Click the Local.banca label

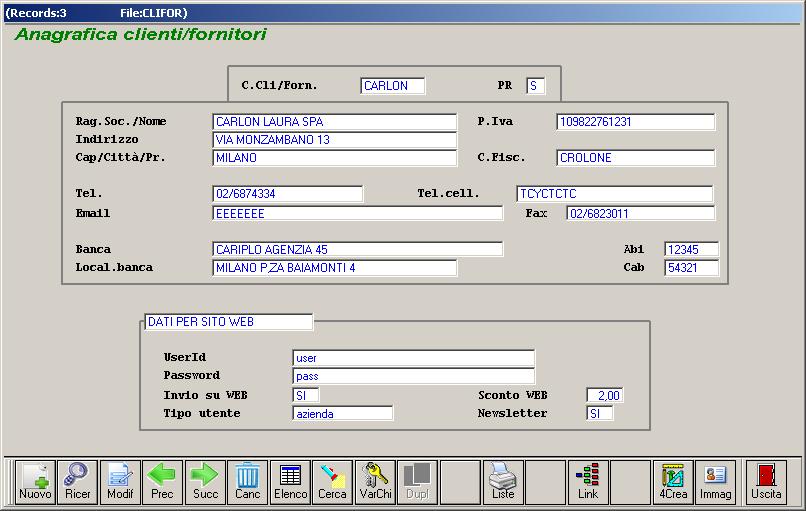pyautogui.click(x=114, y=268)
